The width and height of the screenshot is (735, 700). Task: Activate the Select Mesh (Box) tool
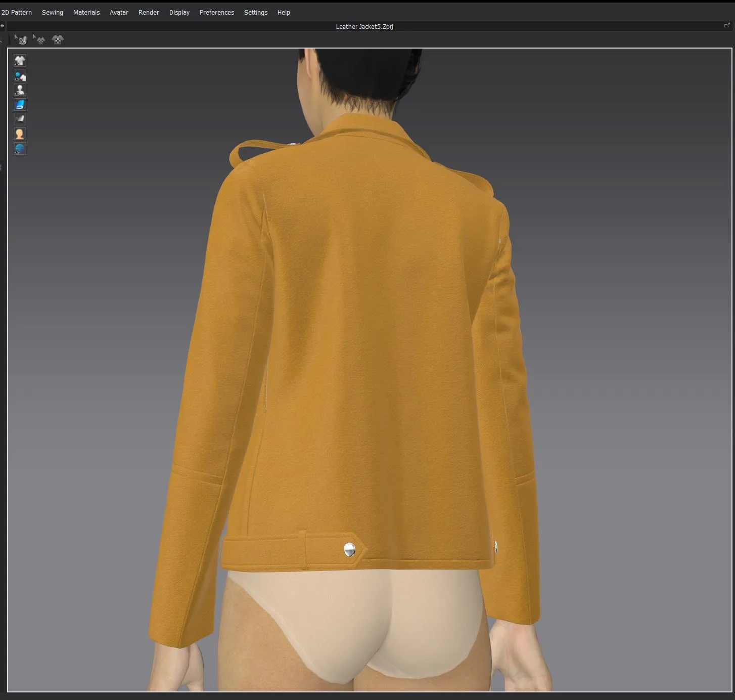pos(39,39)
